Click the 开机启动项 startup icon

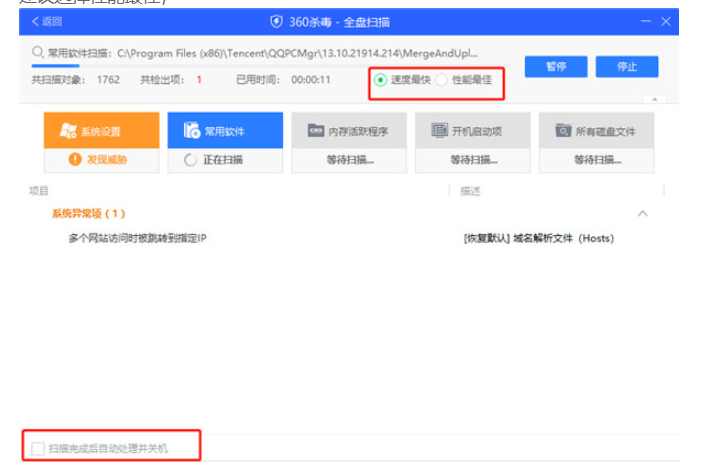438,130
